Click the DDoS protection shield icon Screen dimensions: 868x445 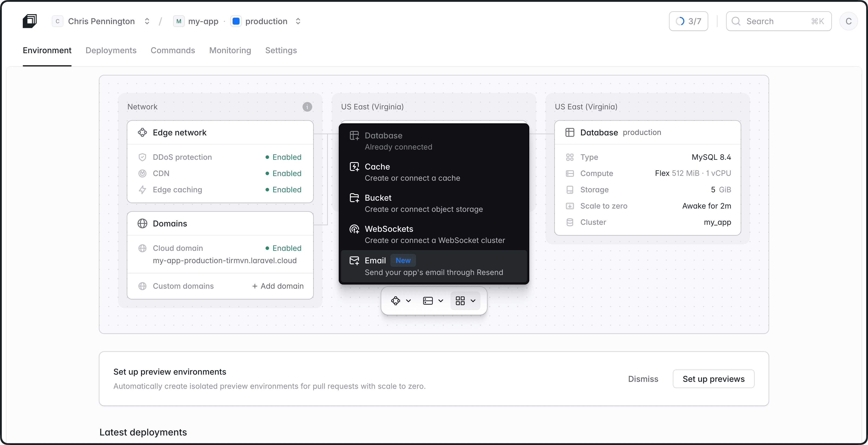point(142,157)
